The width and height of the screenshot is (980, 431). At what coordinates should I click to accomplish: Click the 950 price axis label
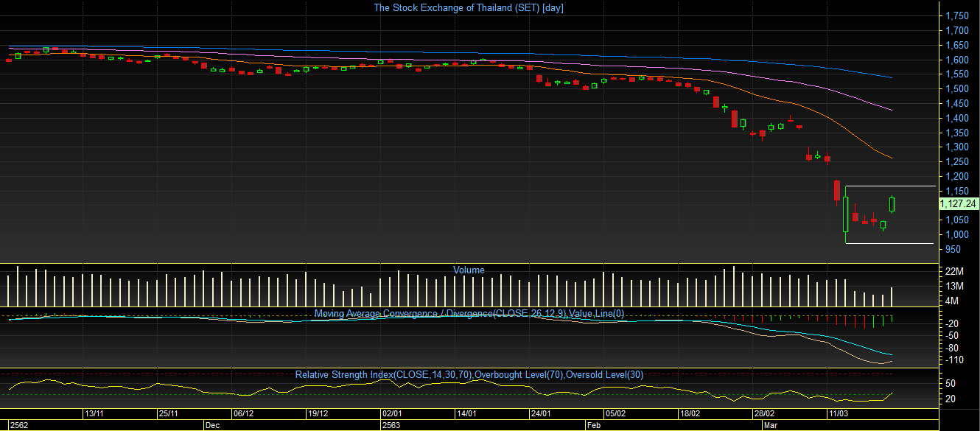952,249
